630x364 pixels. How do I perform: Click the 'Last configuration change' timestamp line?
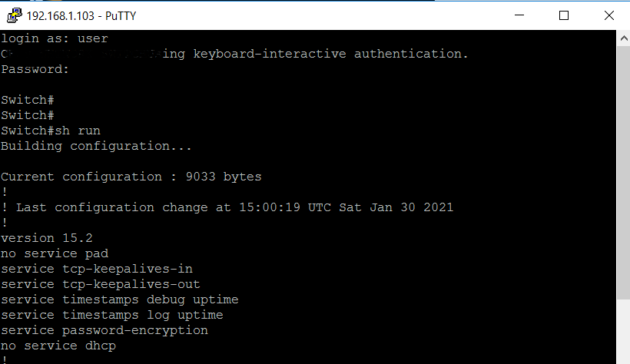click(227, 207)
